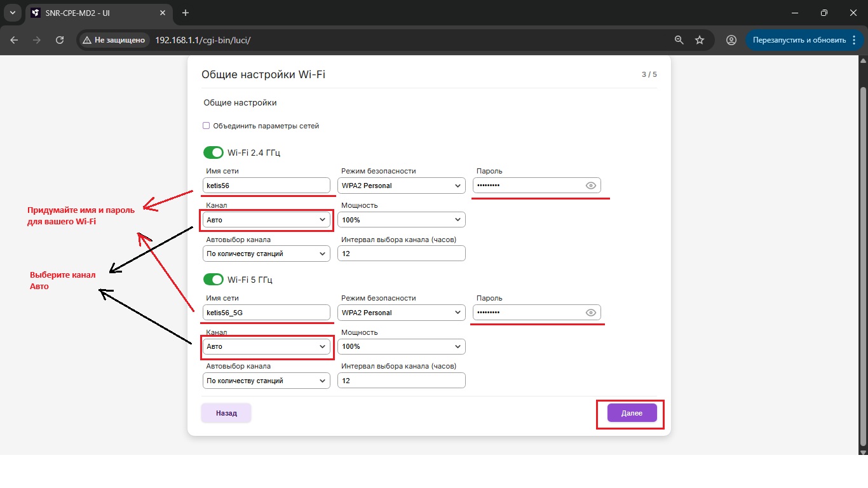Click the Wi-Fi 2.4 ГГц password field

tap(537, 186)
